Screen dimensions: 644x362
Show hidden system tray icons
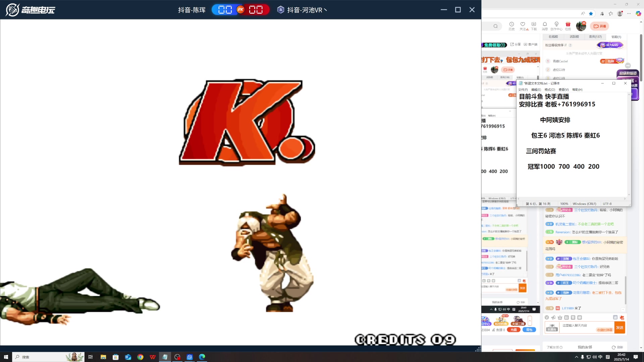576,357
